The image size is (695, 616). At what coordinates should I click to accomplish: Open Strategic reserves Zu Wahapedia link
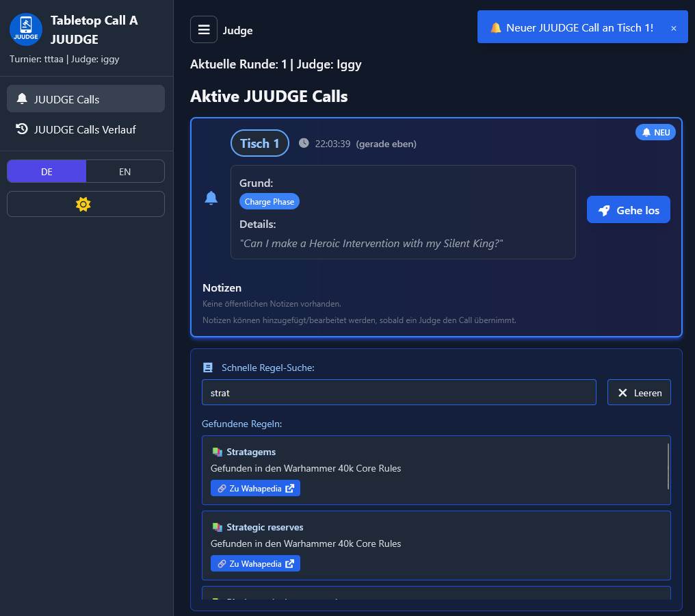coord(255,564)
